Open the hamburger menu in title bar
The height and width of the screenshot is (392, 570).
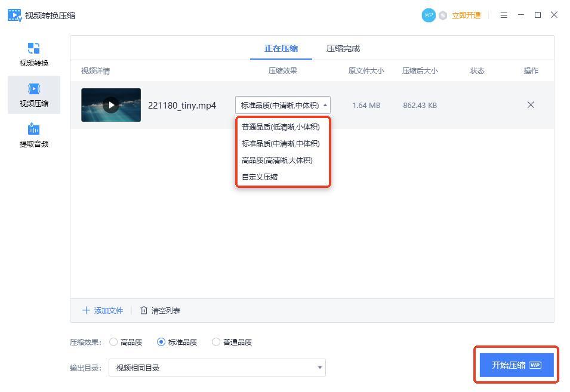click(504, 16)
